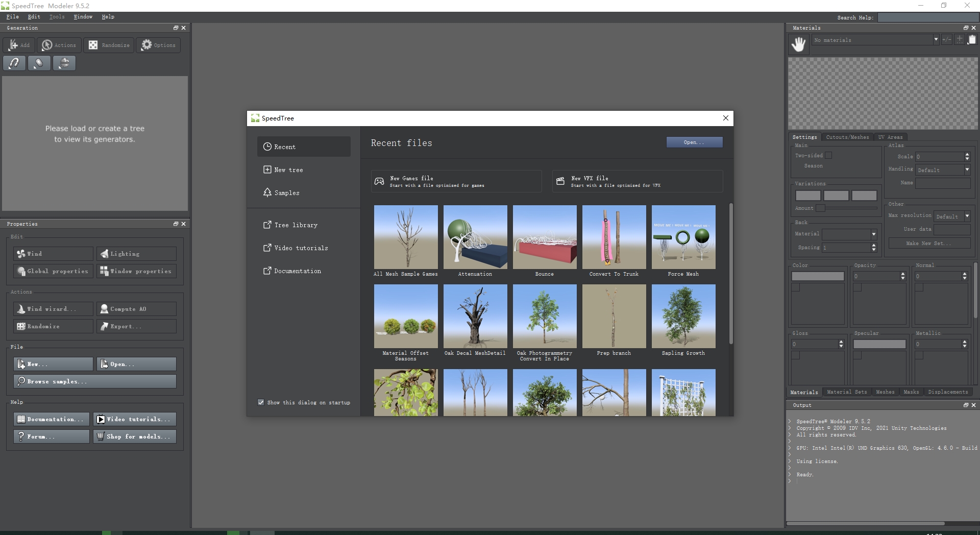The image size is (980, 535).
Task: Click the Wind wizard icon under Actions
Action: [21, 309]
